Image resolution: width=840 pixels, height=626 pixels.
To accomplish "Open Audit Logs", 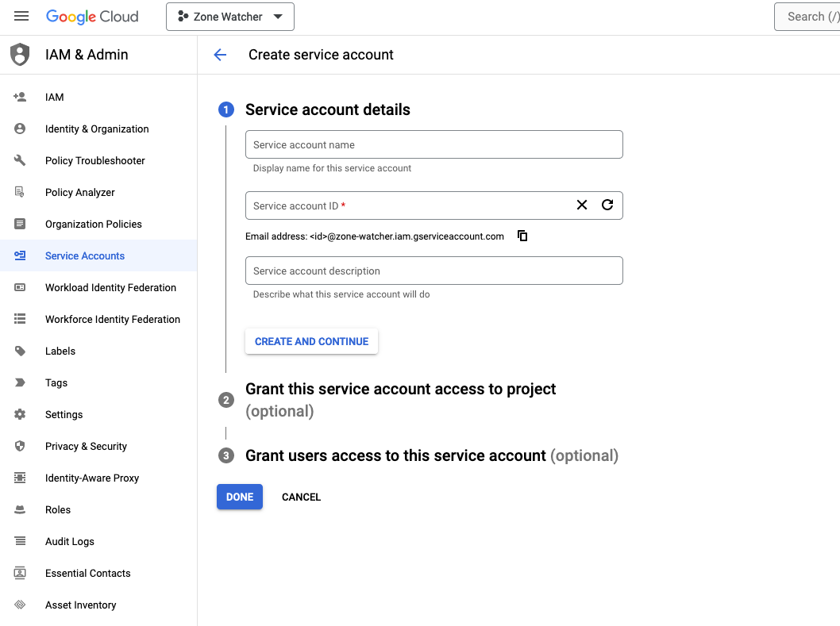I will [x=98, y=541].
